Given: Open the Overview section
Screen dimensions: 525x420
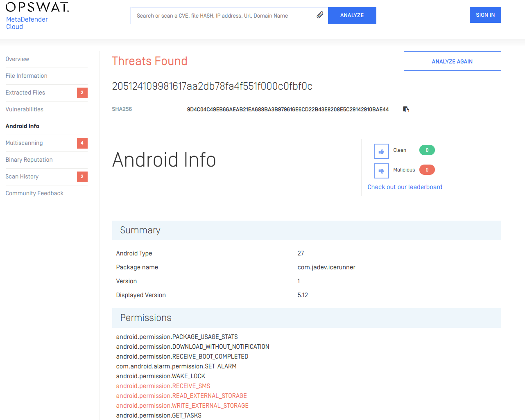Looking at the screenshot, I should pos(17,59).
